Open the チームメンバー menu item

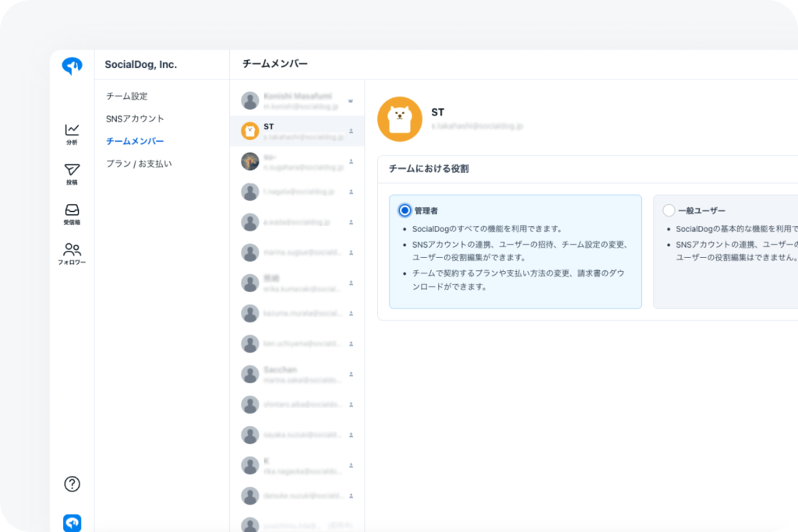(136, 141)
